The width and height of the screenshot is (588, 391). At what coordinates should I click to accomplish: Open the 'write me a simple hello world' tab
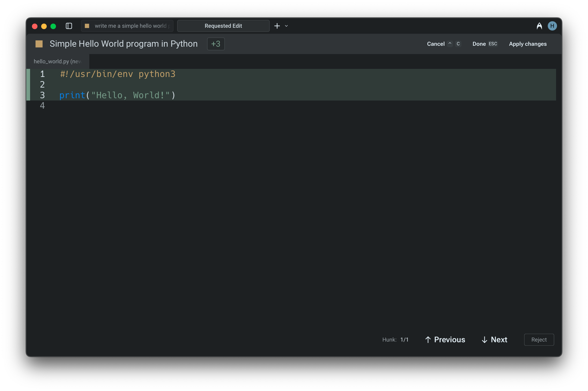130,26
